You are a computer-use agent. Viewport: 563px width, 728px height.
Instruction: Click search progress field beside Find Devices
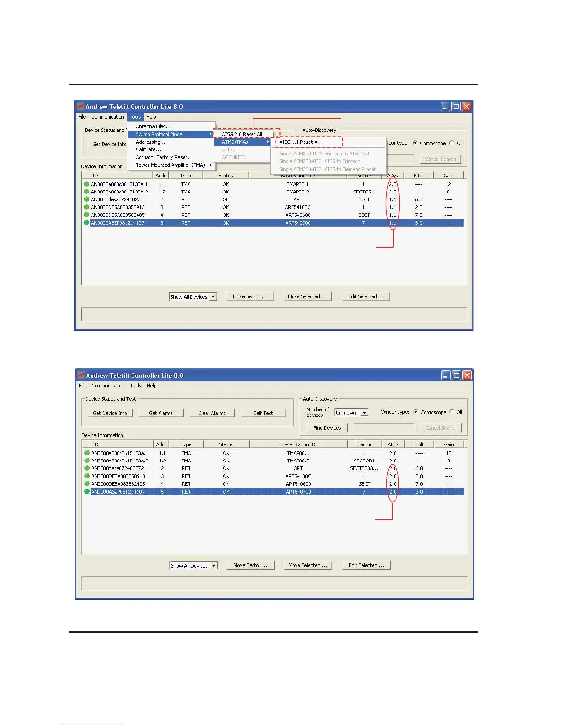384,428
